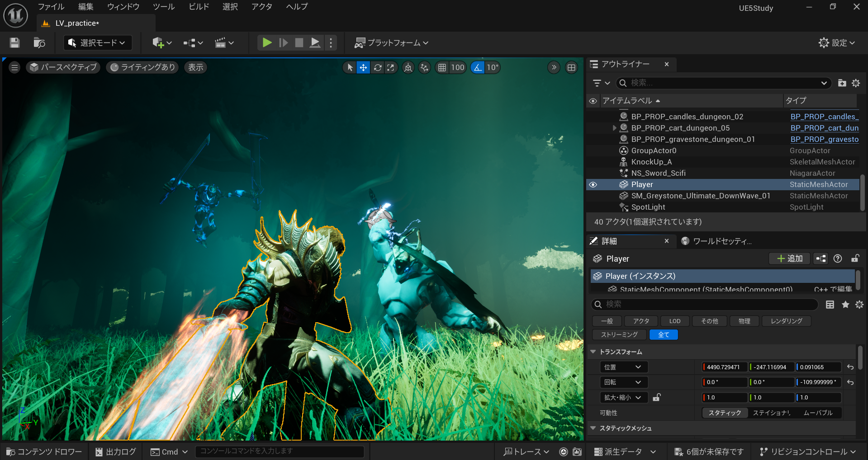868x460 pixels.
Task: Expand the BP_PROP_cart_dungeon_05 tree item
Action: pos(614,128)
